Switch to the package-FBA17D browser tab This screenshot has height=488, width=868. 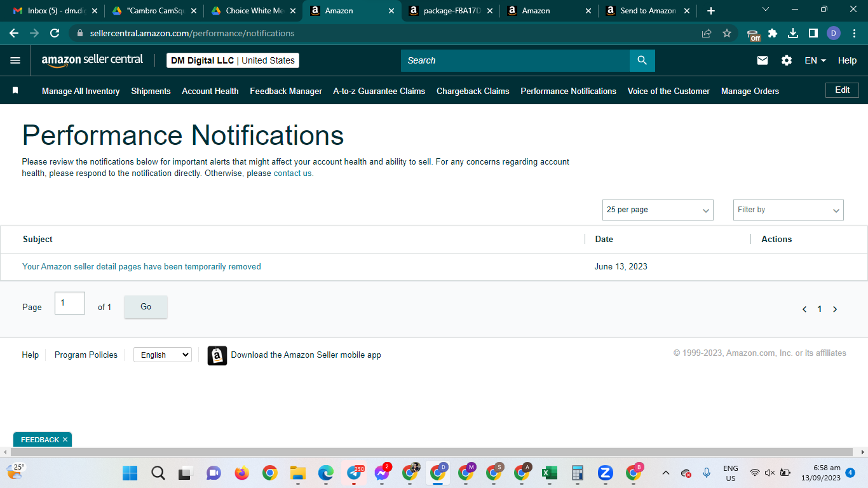coord(451,11)
